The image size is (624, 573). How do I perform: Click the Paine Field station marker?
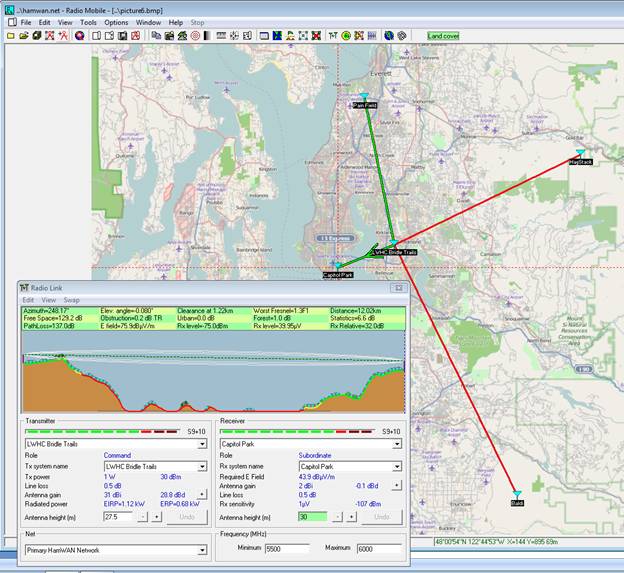pos(364,98)
